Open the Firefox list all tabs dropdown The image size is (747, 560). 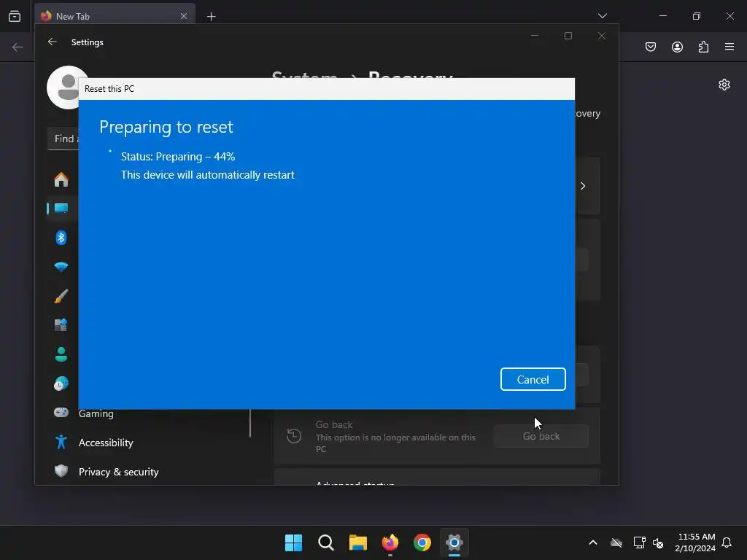pyautogui.click(x=602, y=16)
